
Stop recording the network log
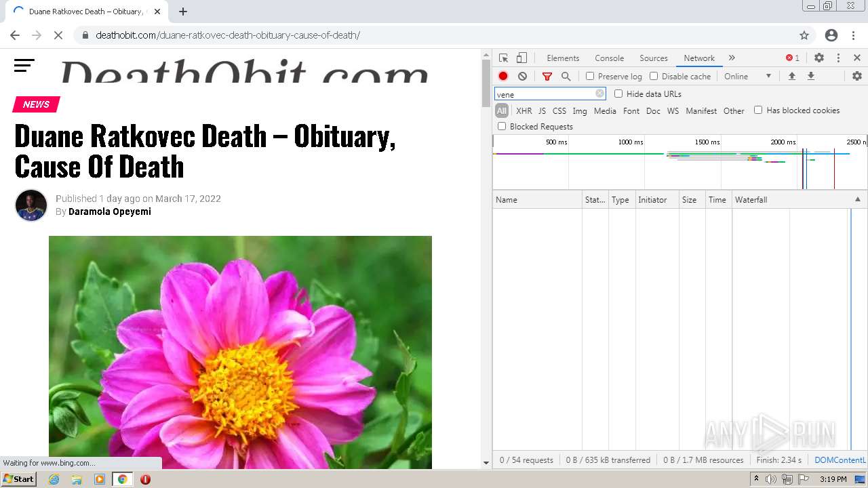(x=503, y=77)
